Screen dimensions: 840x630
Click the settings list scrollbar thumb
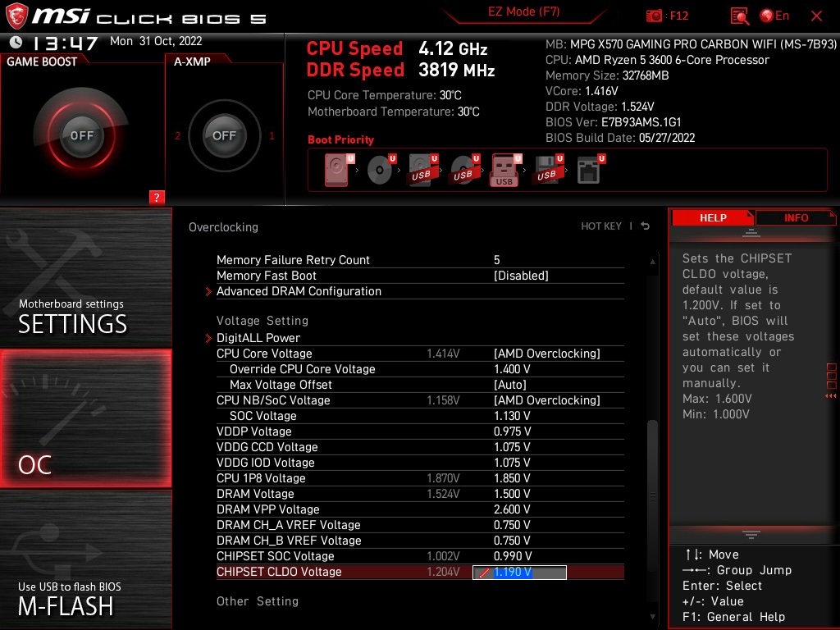(652, 495)
